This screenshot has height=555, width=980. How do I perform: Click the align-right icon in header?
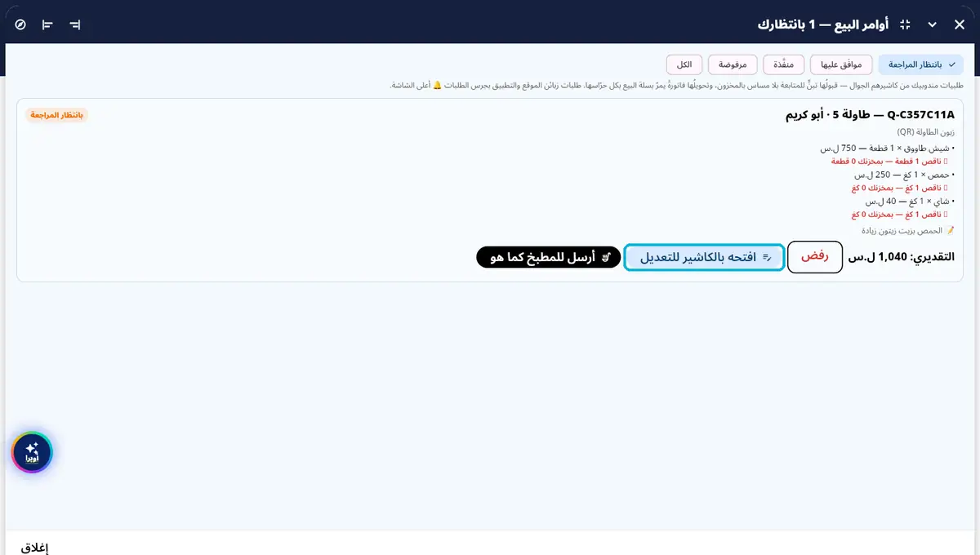pyautogui.click(x=75, y=25)
